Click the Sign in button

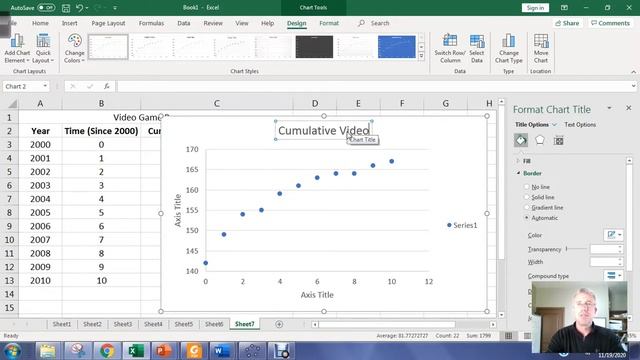(x=535, y=8)
